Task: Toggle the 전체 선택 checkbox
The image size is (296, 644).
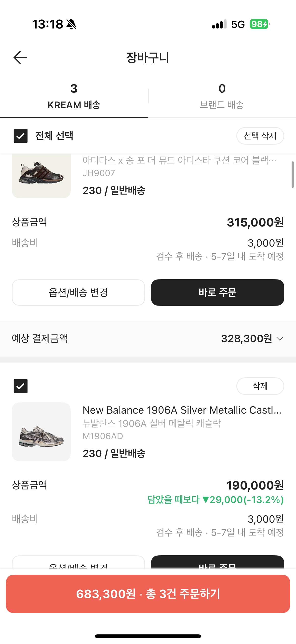Action: (x=20, y=136)
